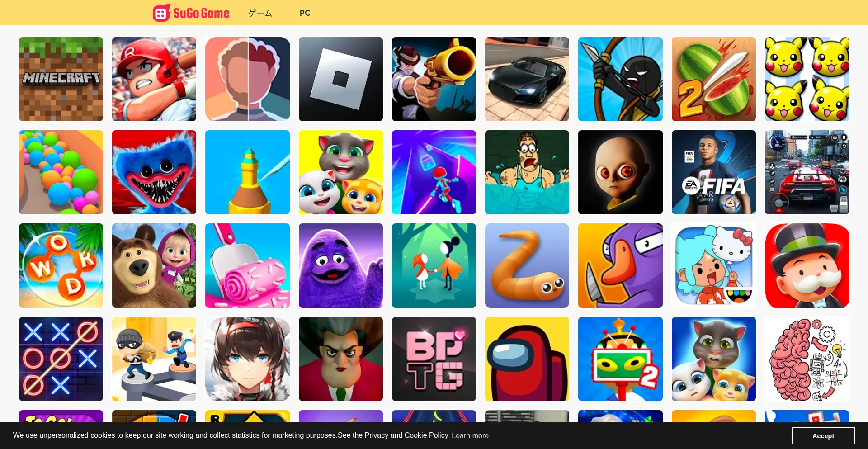The height and width of the screenshot is (449, 868).
Task: Open the green-eyed mask number 2 game
Action: pyautogui.click(x=620, y=359)
